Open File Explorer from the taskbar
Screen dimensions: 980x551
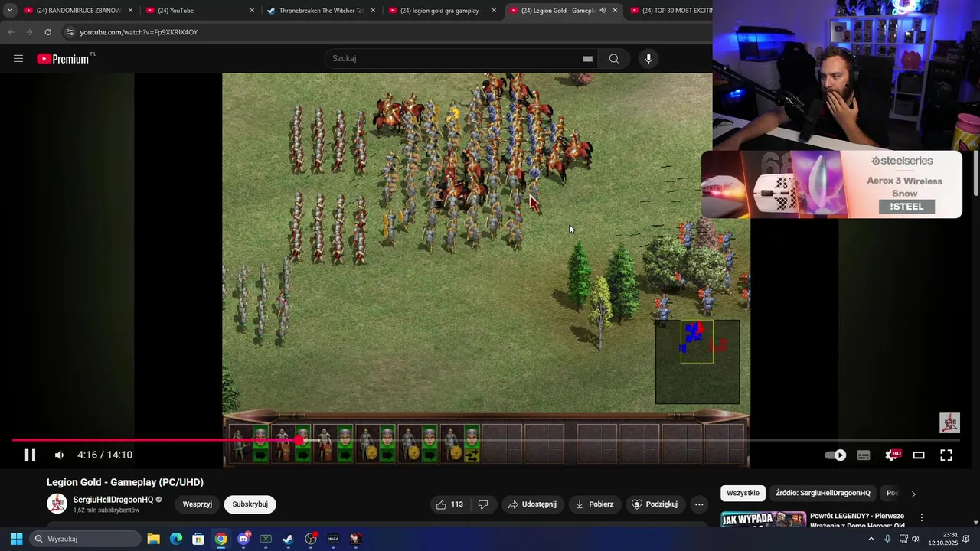pos(153,539)
